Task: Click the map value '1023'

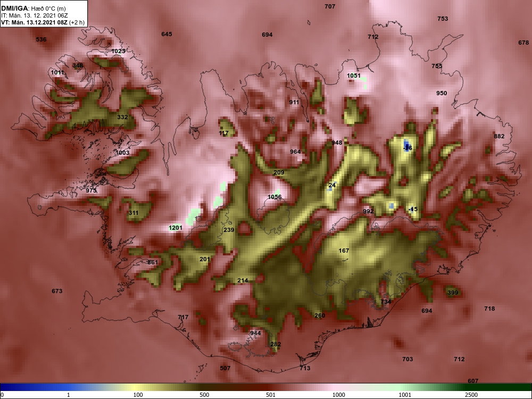Action: coord(119,51)
